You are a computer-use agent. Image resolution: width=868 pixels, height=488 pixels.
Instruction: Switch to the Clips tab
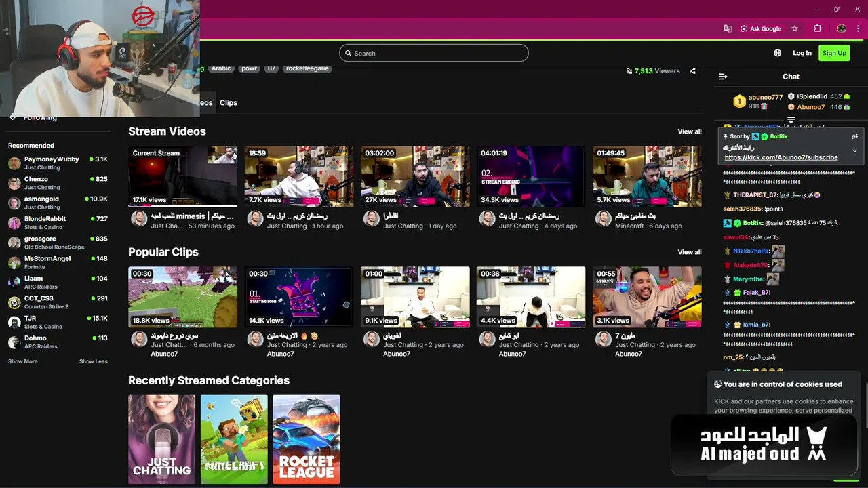229,103
